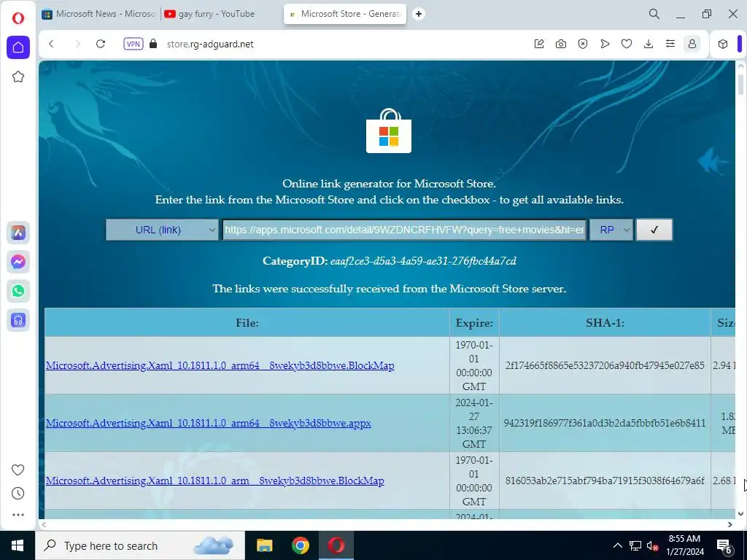Toggle the VPN badge in address bar
Viewport: 747px width, 560px height.
(133, 44)
